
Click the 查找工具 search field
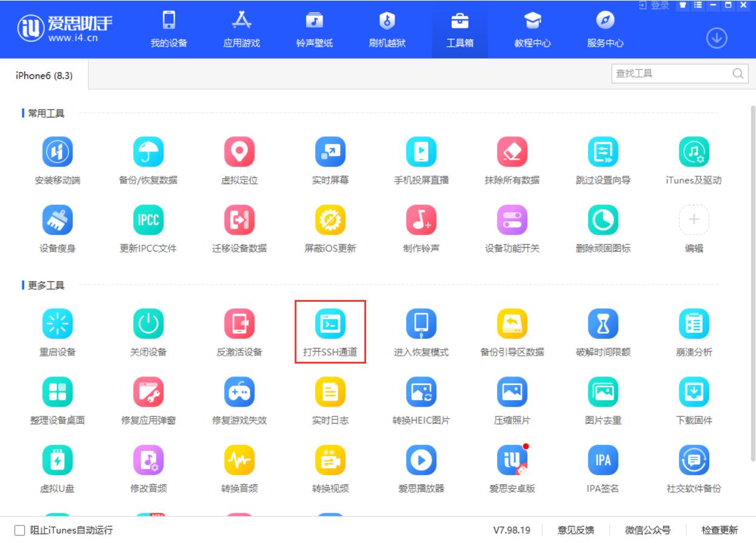click(673, 73)
